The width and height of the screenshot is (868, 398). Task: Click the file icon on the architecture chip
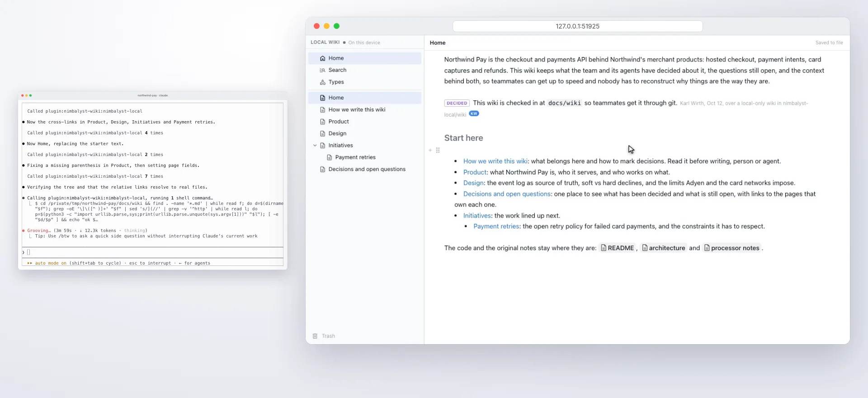pyautogui.click(x=645, y=248)
